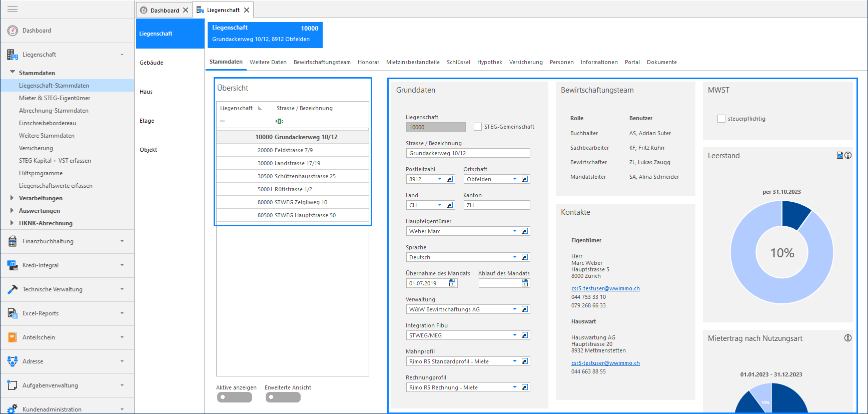This screenshot has height=414, width=868.
Task: Open Mieter & STEG-Eigentümer tree item
Action: pyautogui.click(x=55, y=98)
